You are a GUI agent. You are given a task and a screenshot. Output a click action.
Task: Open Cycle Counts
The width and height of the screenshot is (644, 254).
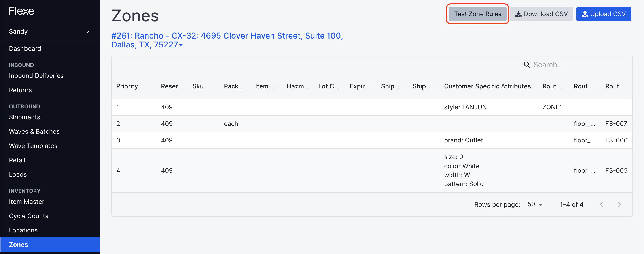pos(28,216)
